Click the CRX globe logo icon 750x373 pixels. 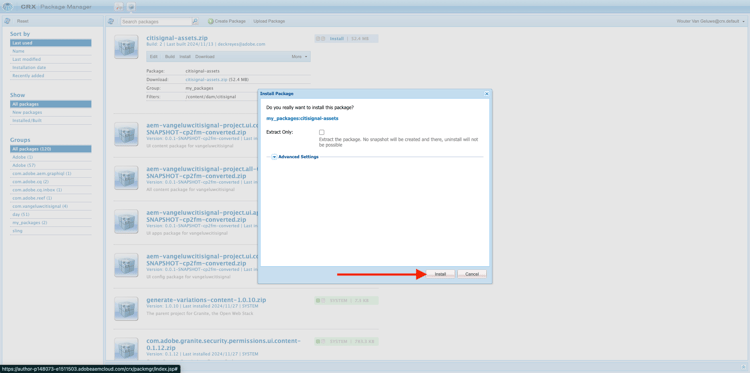pyautogui.click(x=8, y=7)
